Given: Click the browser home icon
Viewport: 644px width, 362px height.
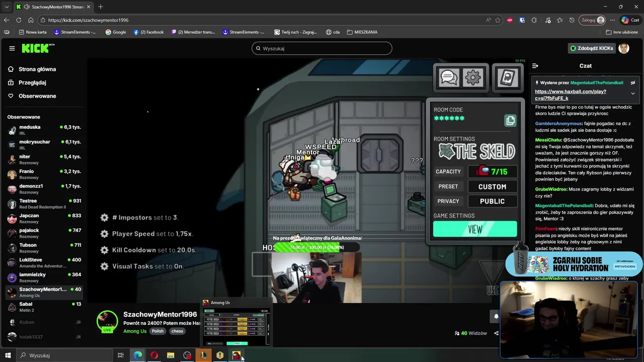Looking at the screenshot, I should pos(31,20).
